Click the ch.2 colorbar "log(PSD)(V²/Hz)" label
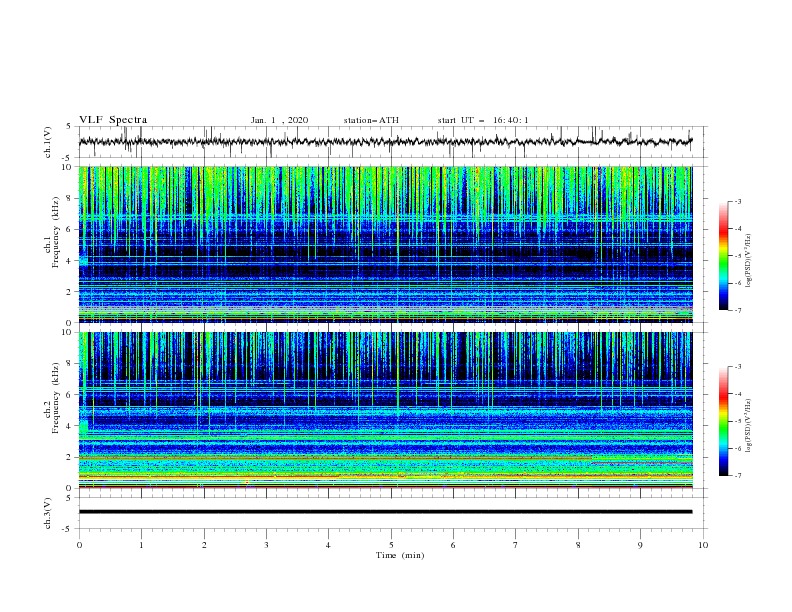This screenshot has height=612, width=792. (x=748, y=426)
